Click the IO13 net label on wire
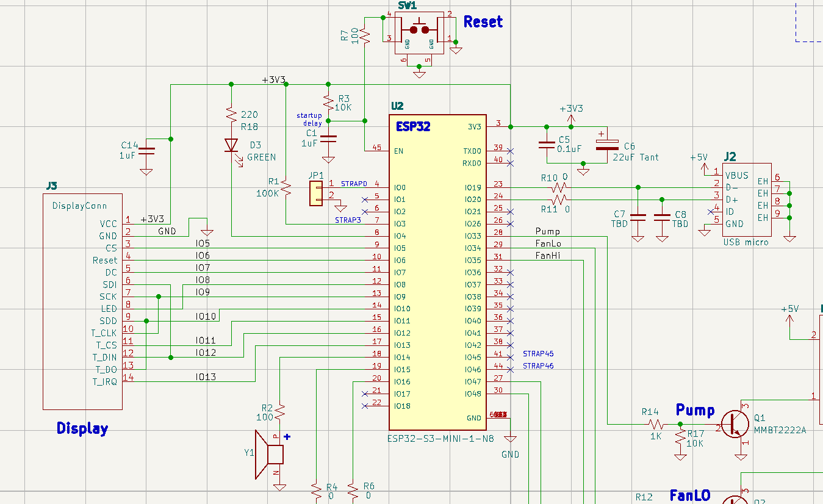 tap(206, 377)
